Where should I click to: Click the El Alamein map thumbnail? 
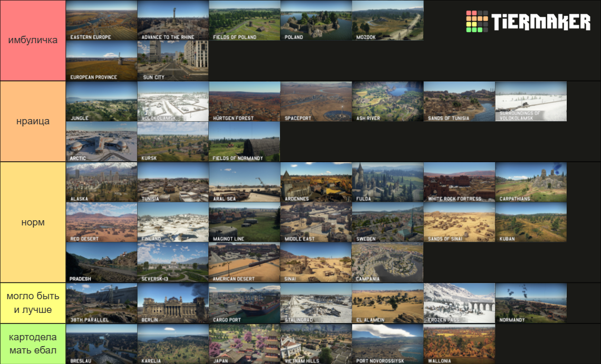(x=388, y=303)
